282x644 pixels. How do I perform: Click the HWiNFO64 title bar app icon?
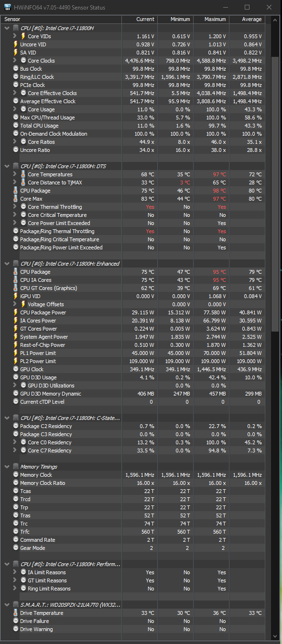pyautogui.click(x=8, y=8)
